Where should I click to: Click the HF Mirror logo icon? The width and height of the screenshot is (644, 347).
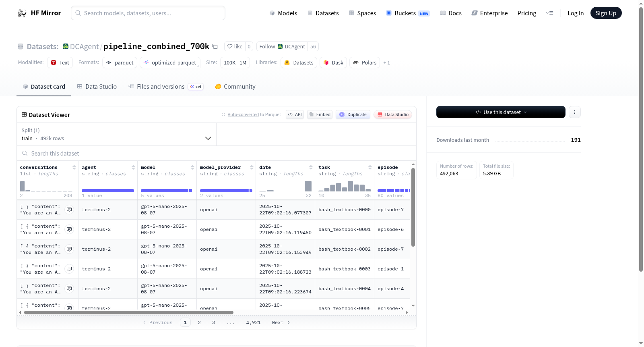(x=22, y=13)
